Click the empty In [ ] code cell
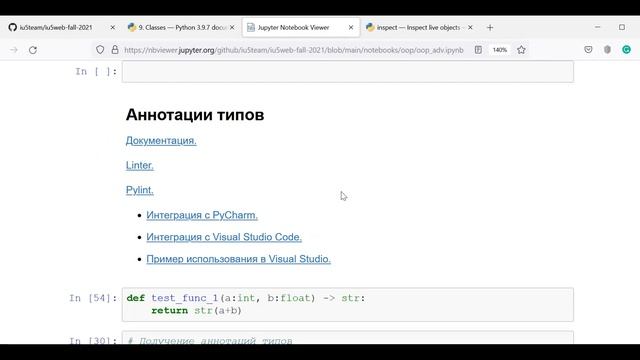 pyautogui.click(x=348, y=72)
